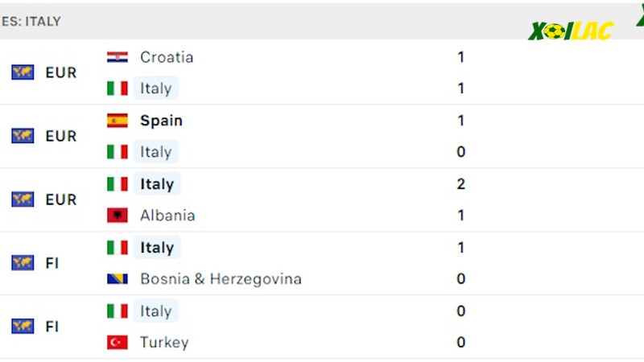Click the Croatia flag icon
The height and width of the screenshot is (362, 644).
pos(117,57)
